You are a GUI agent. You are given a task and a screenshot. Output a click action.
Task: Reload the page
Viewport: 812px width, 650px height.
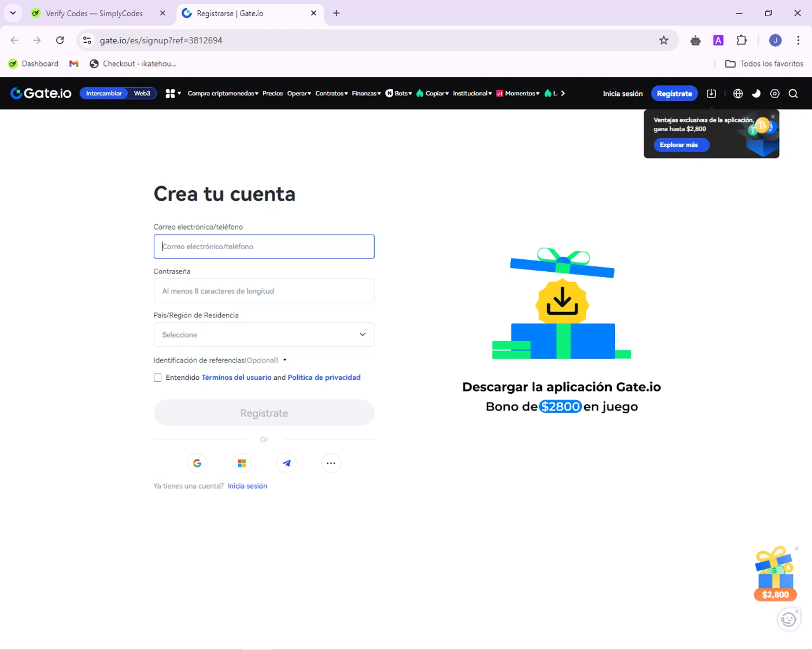tap(60, 40)
